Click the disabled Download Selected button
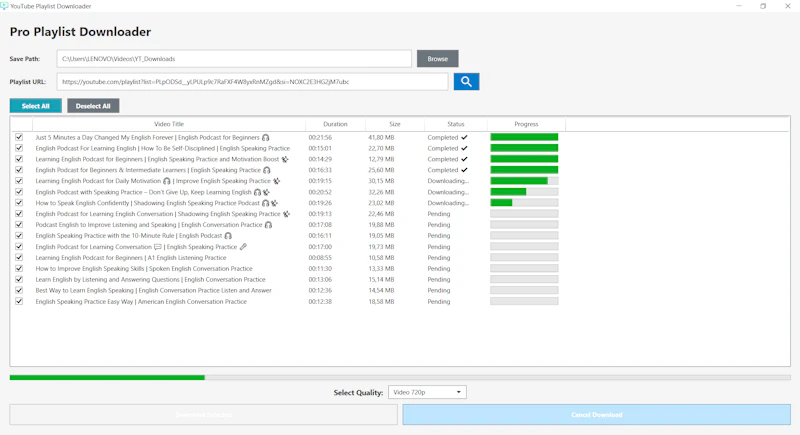 click(x=204, y=415)
